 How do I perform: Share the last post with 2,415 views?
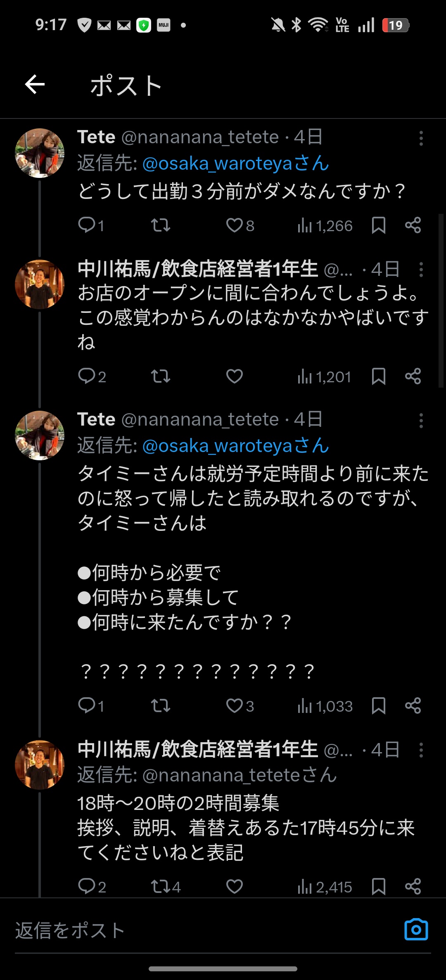(413, 886)
